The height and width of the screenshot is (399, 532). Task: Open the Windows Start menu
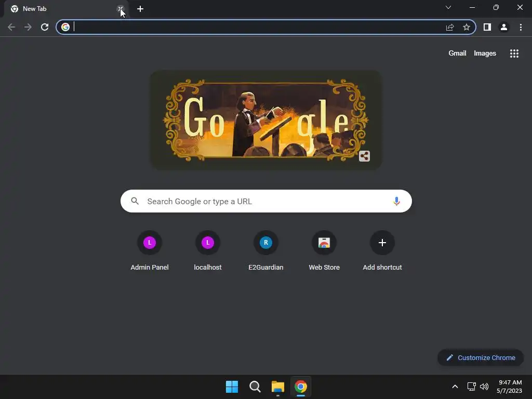click(x=232, y=387)
